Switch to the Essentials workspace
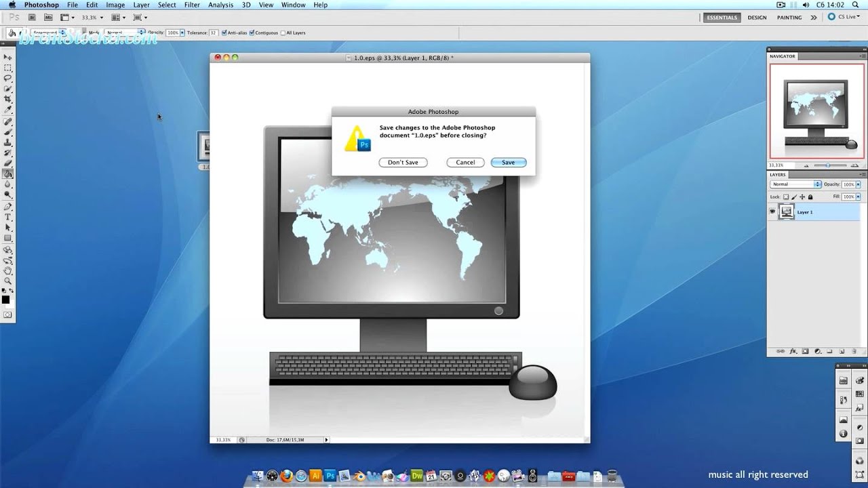This screenshot has height=488, width=868. 721,18
